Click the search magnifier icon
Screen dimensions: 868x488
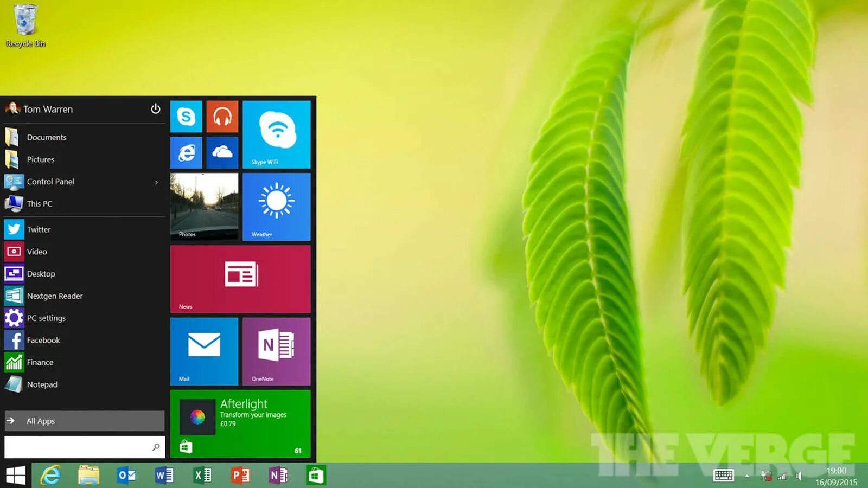[156, 447]
